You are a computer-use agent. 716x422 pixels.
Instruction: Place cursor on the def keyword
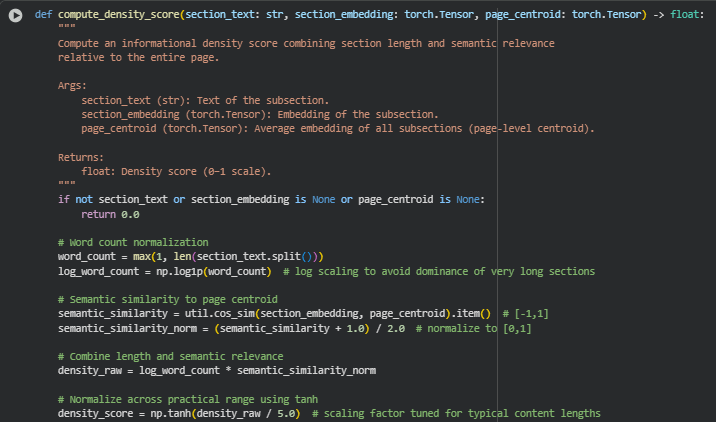(x=42, y=16)
